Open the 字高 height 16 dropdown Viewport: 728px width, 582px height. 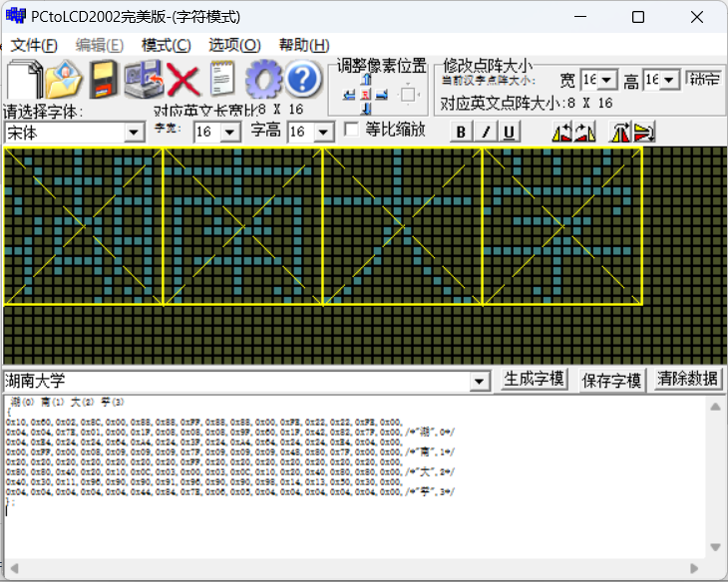point(323,133)
